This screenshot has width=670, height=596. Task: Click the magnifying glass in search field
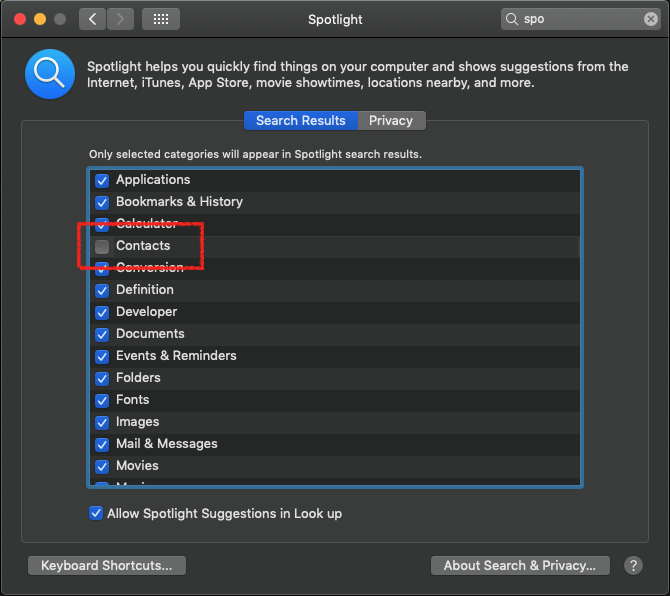pos(511,19)
